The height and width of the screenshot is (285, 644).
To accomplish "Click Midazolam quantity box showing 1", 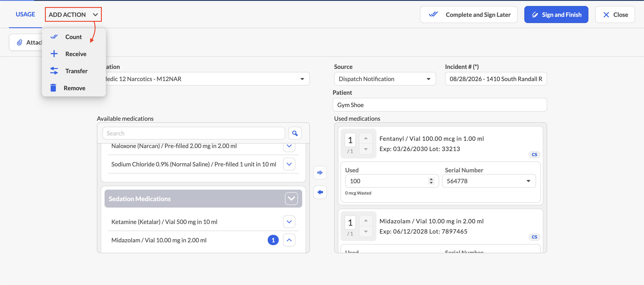I will [350, 222].
